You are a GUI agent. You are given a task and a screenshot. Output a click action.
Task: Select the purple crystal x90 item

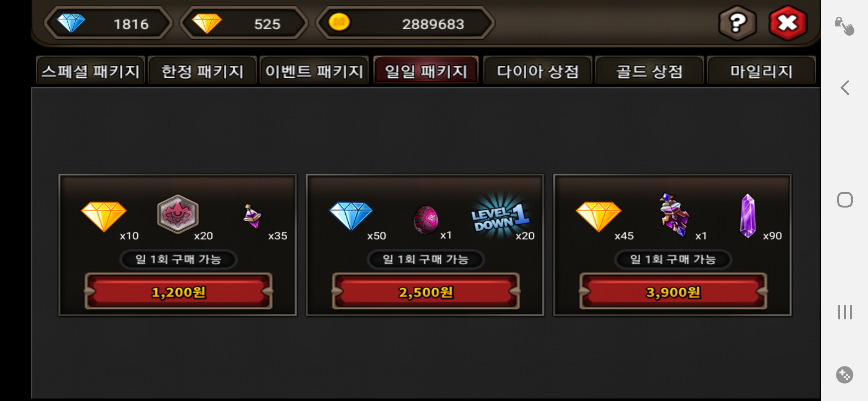click(748, 216)
